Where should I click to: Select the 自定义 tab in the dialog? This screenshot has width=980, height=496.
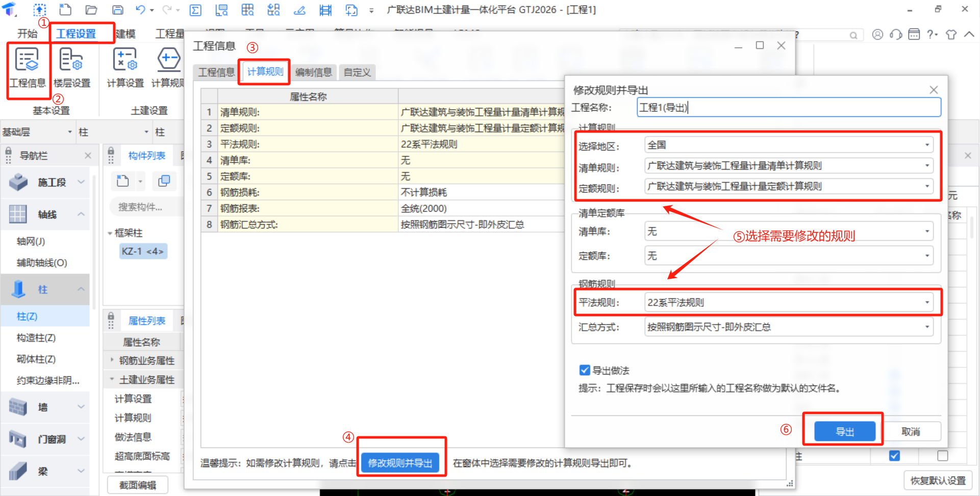[x=357, y=72]
